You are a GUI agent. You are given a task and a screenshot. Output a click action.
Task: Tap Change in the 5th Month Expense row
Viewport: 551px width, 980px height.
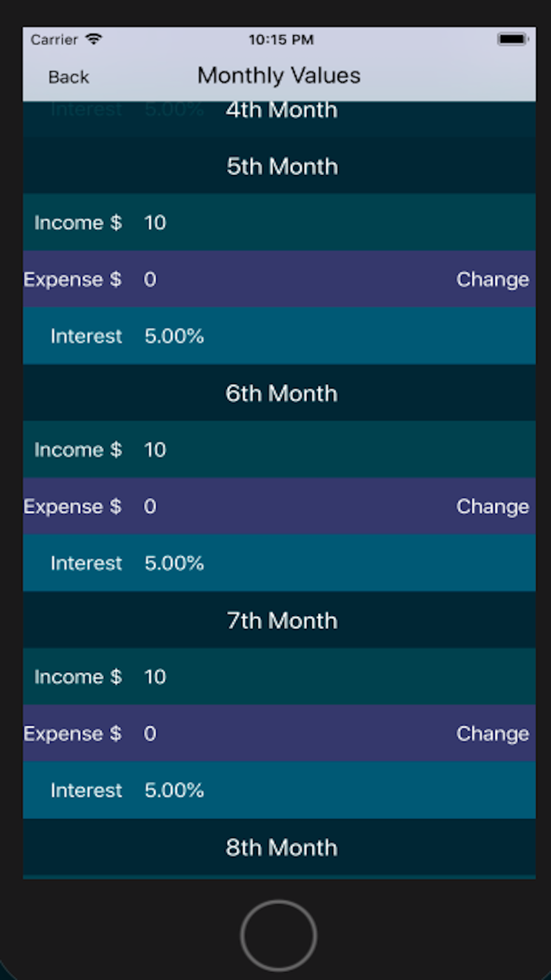pyautogui.click(x=492, y=279)
